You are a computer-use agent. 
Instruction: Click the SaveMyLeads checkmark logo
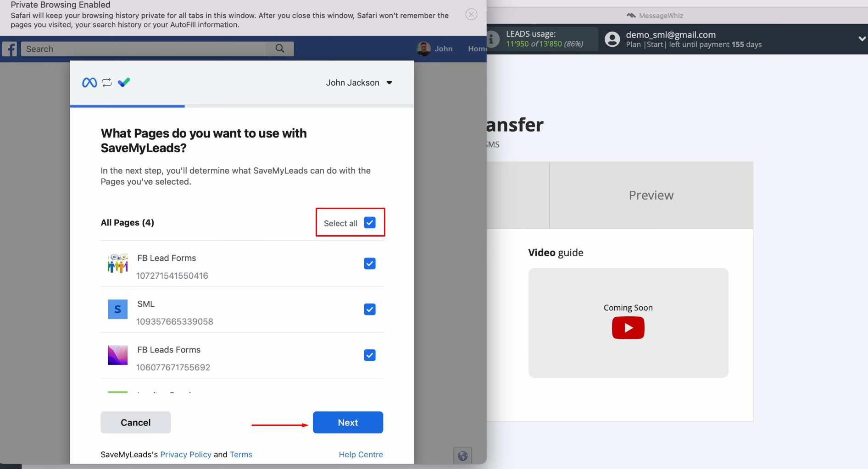click(124, 83)
